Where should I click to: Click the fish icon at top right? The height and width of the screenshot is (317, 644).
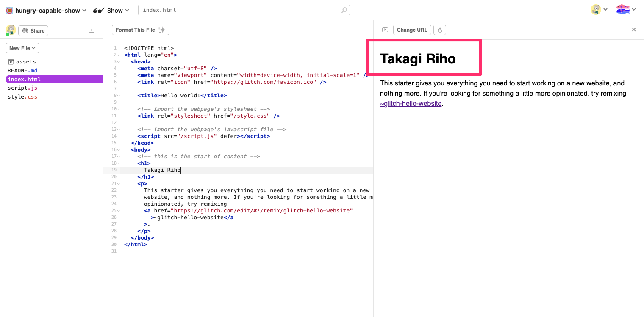coord(623,10)
